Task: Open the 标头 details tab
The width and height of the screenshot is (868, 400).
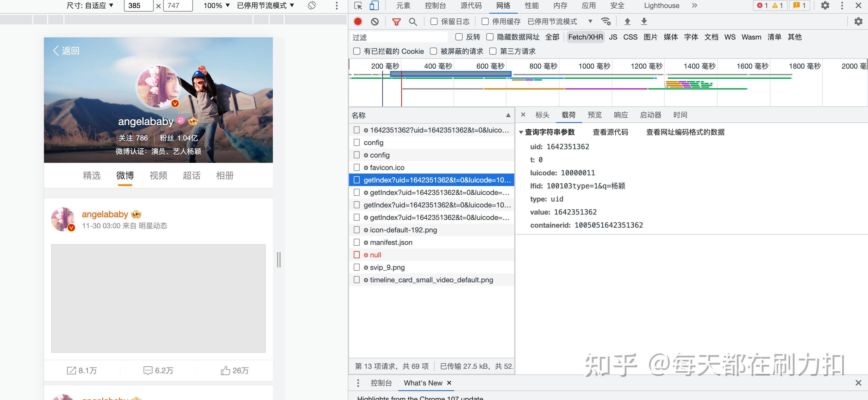Action: point(542,115)
